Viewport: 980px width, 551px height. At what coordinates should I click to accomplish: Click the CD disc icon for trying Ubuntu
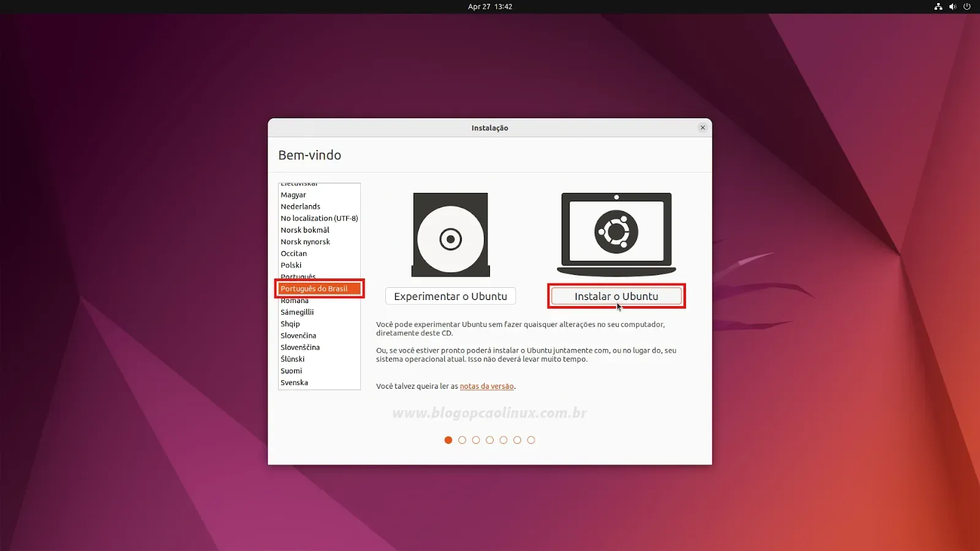point(451,234)
